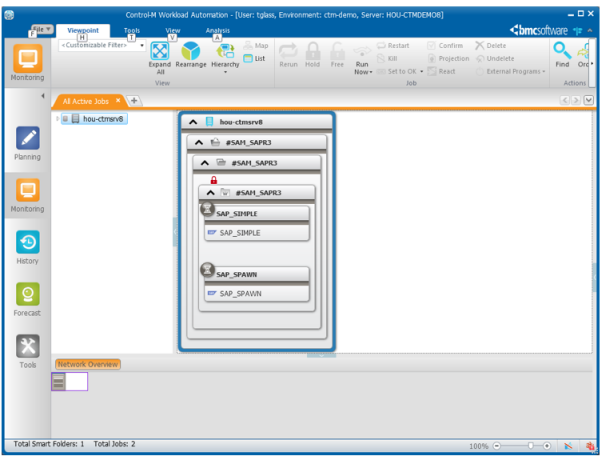
Task: Collapse the middle #SAM_SAPR3 folder
Action: (204, 163)
